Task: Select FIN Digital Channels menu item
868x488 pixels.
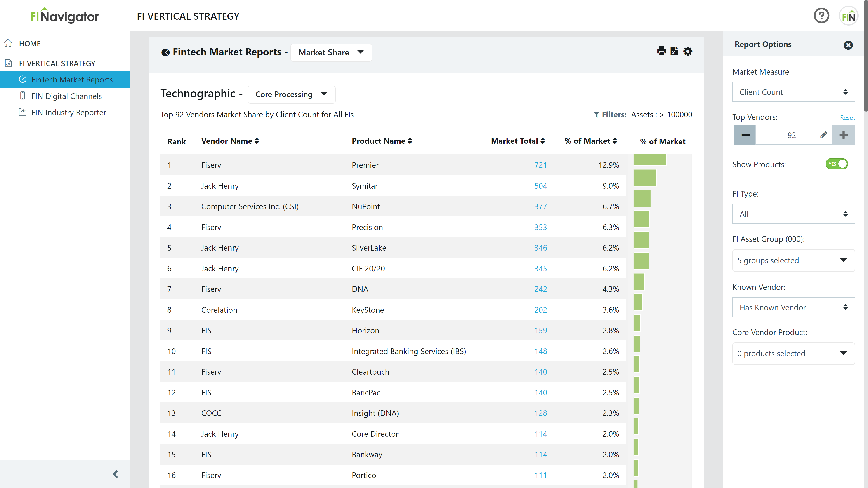Action: tap(66, 96)
